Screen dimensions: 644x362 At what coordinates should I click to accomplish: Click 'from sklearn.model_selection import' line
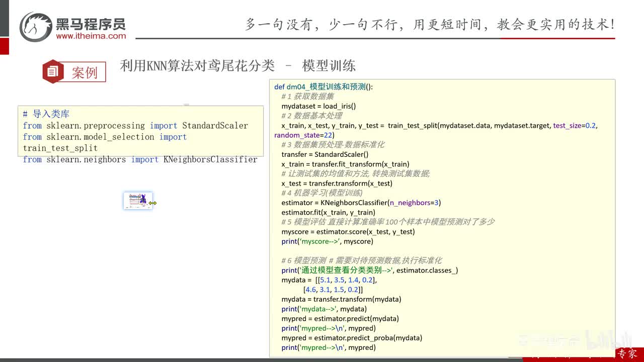105,137
